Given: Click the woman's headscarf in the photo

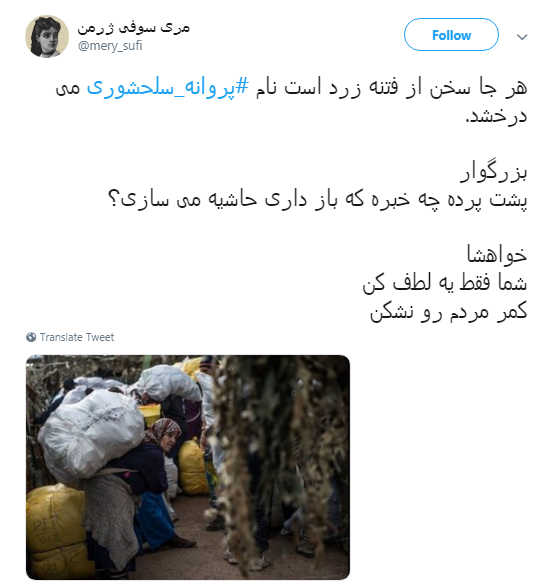Looking at the screenshot, I should point(163,430).
